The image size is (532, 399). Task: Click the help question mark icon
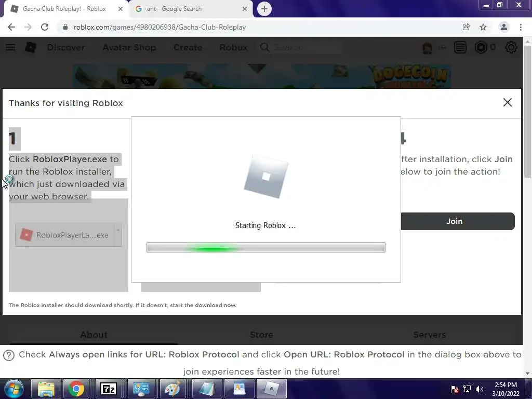tap(9, 355)
